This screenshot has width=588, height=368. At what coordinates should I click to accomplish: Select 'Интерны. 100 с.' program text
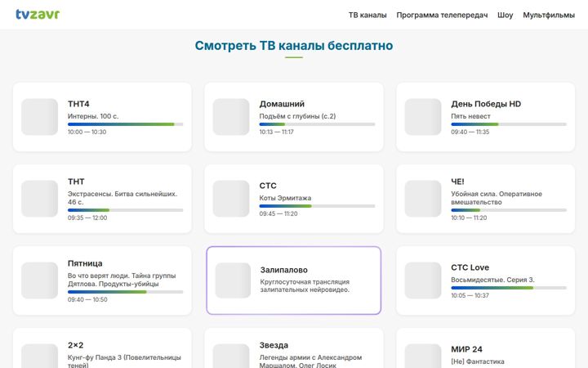click(x=93, y=116)
